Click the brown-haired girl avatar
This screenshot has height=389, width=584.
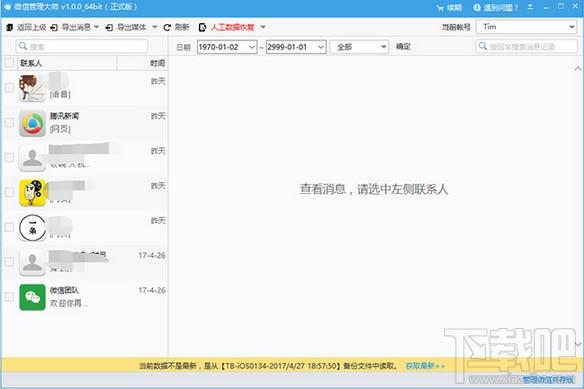32,88
